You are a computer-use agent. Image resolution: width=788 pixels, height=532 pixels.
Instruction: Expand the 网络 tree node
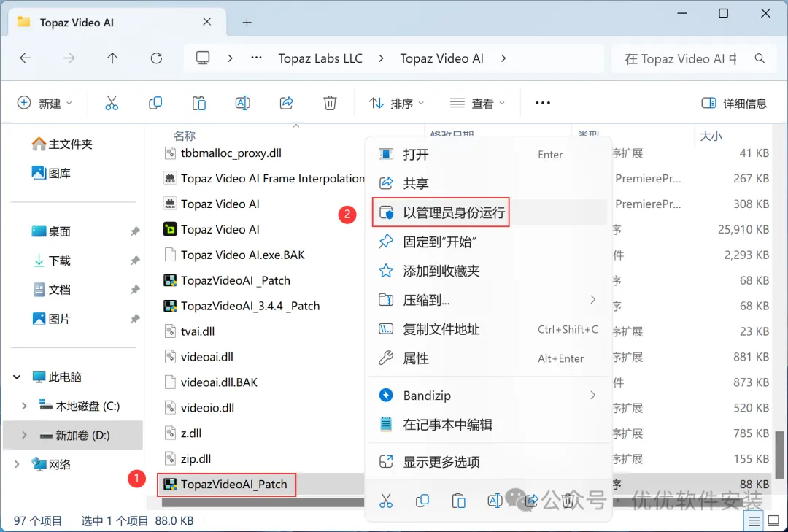point(17,464)
